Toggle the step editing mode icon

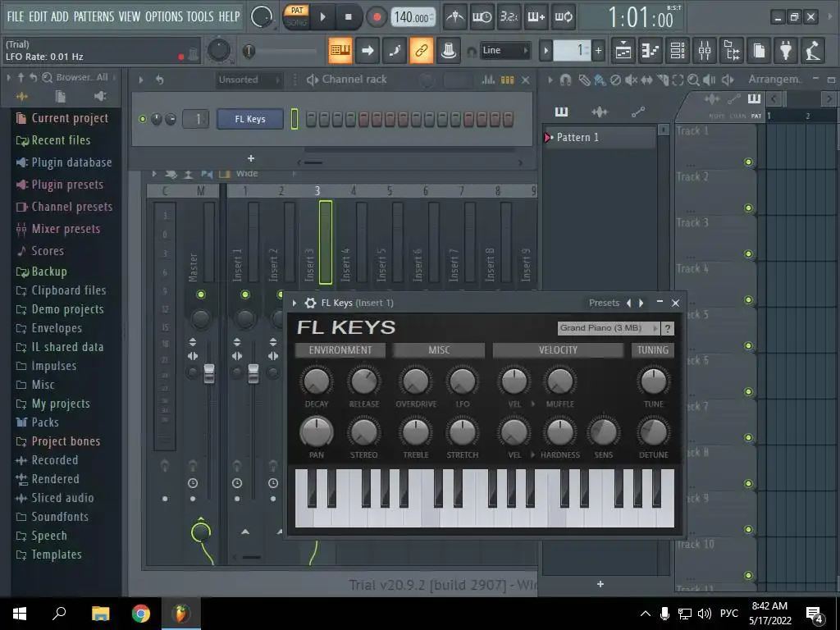point(395,51)
